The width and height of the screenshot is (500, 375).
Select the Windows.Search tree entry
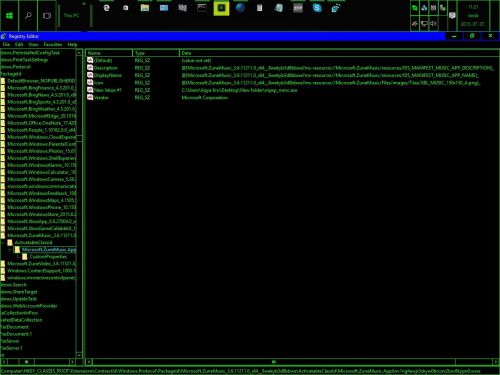(x=13, y=285)
